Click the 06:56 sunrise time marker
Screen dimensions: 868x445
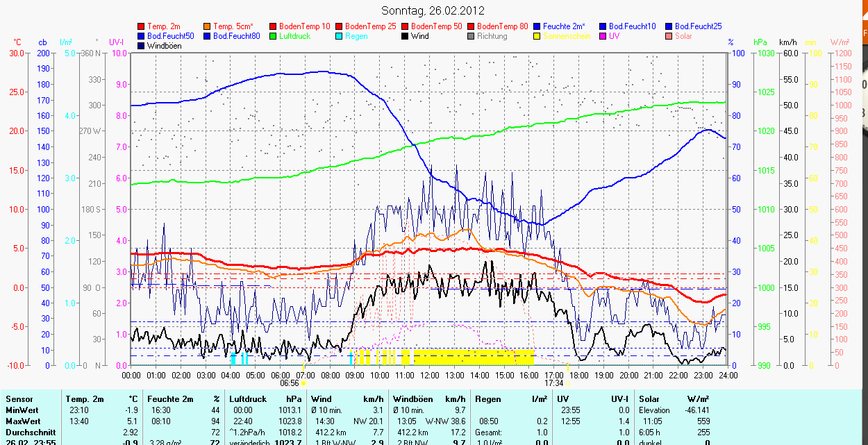[x=289, y=383]
